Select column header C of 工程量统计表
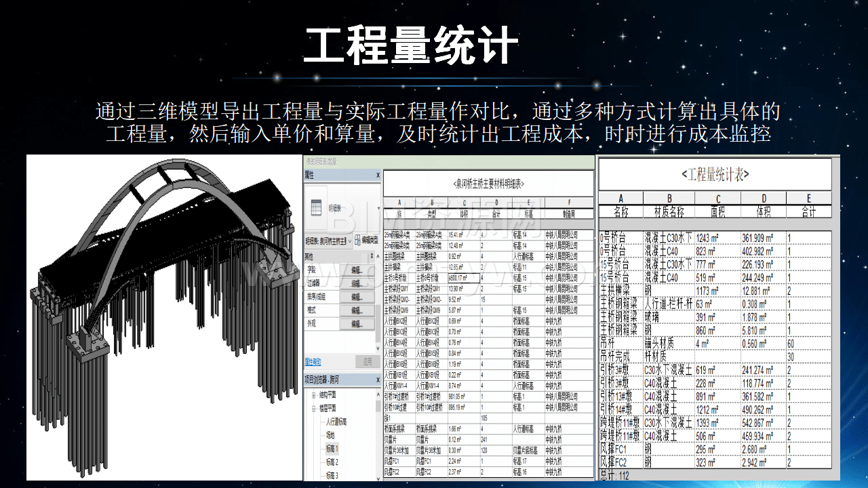 718,199
